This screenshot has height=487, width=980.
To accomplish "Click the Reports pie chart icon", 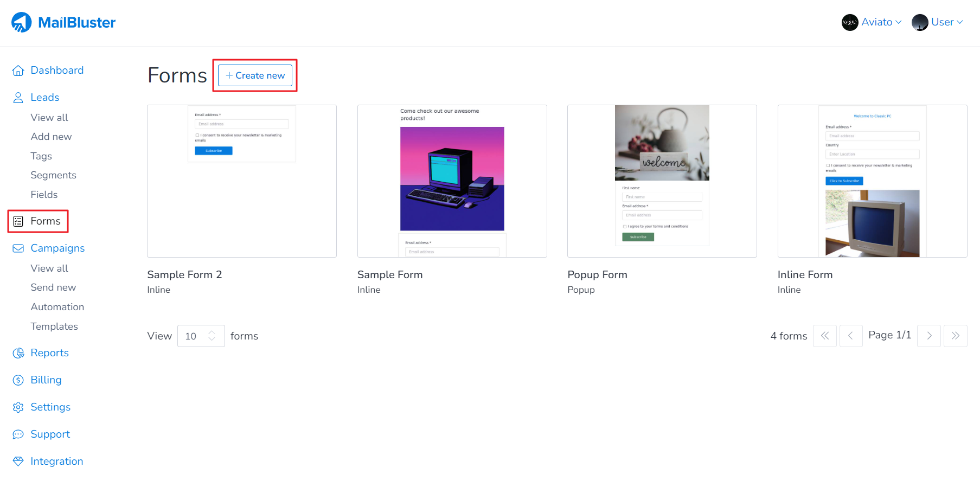I will (18, 353).
